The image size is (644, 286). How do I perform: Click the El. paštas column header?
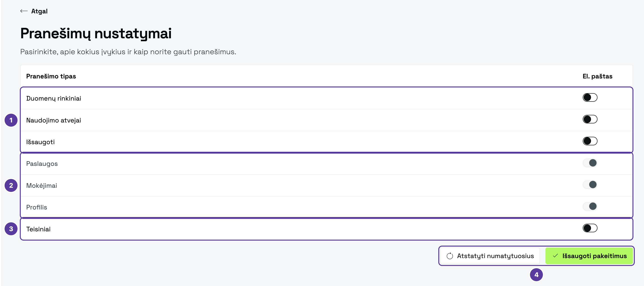point(597,76)
